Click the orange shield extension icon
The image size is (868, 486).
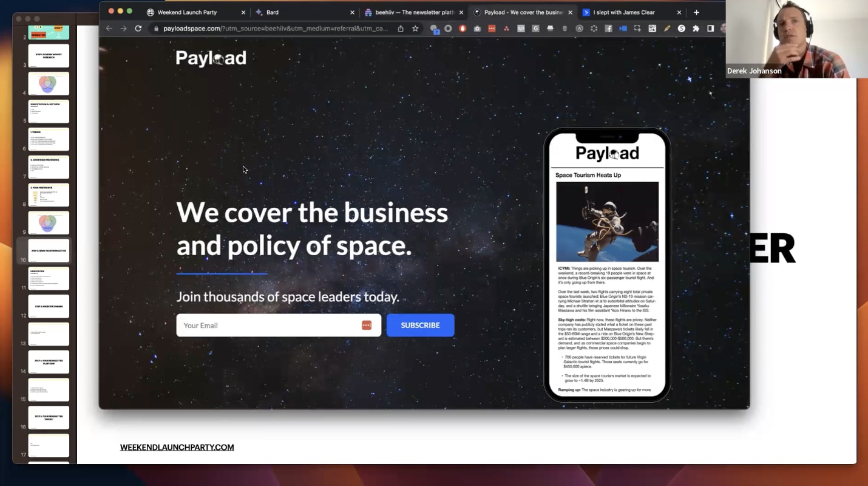pyautogui.click(x=463, y=29)
